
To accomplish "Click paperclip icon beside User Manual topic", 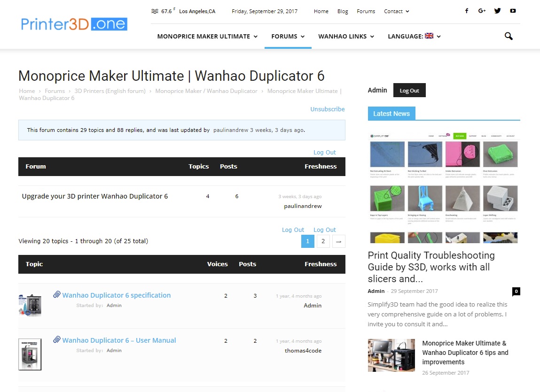I will (57, 340).
